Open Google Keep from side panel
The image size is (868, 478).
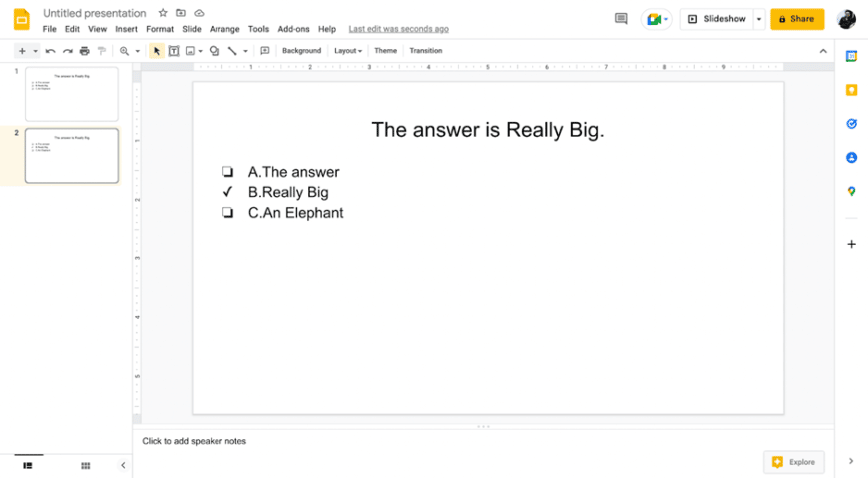(851, 90)
